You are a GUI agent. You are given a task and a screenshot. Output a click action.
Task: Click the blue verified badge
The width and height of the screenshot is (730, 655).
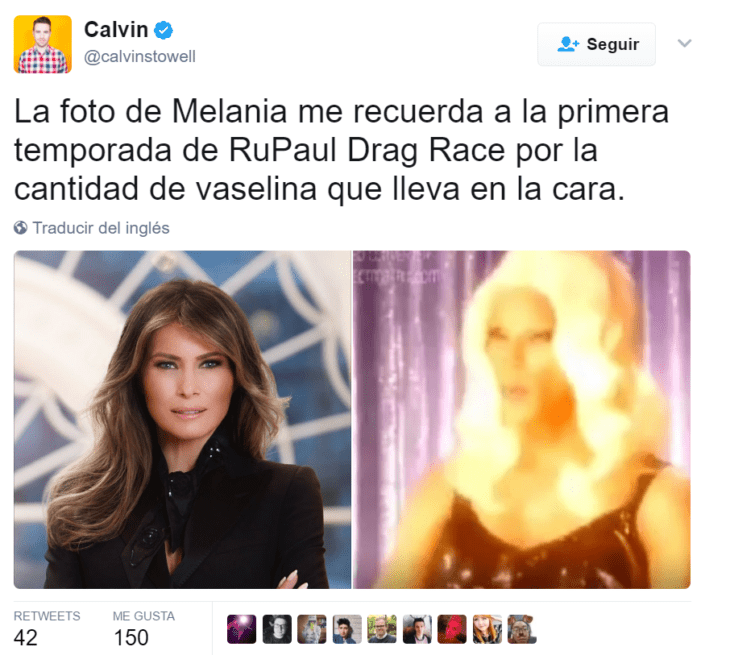click(x=163, y=31)
